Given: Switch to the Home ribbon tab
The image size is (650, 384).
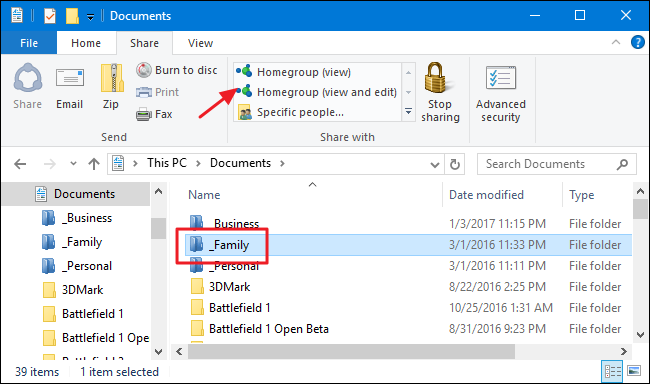Looking at the screenshot, I should pos(86,43).
